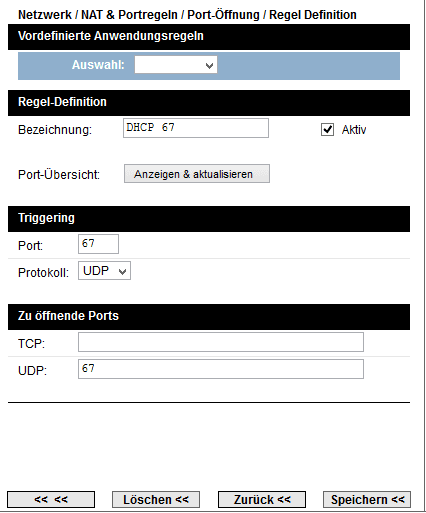The height and width of the screenshot is (513, 426).
Task: Click the Zu öffnende Ports header
Action: (209, 317)
